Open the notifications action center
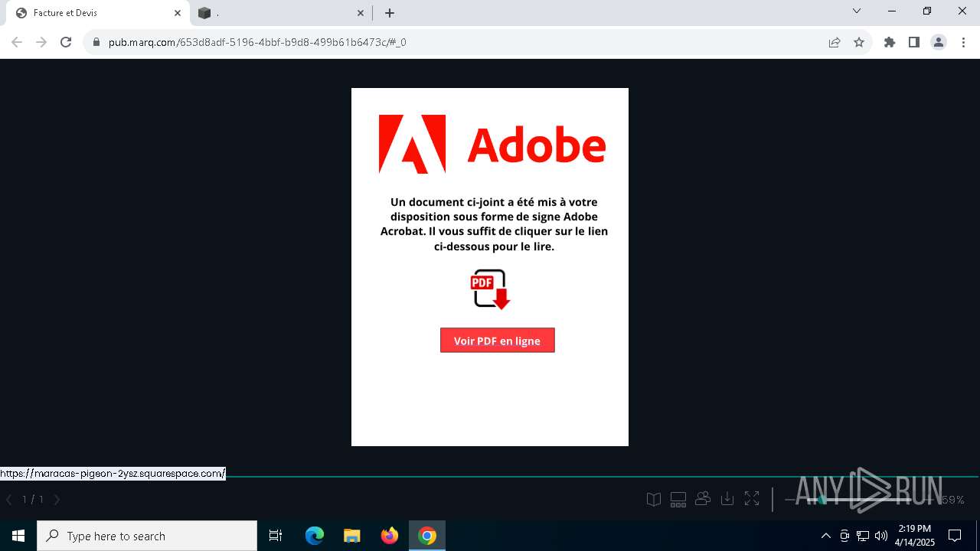Image resolution: width=980 pixels, height=551 pixels. click(x=955, y=536)
